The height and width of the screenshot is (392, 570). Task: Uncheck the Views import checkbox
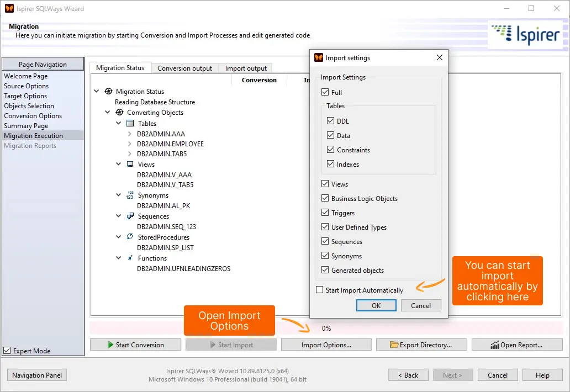click(325, 184)
